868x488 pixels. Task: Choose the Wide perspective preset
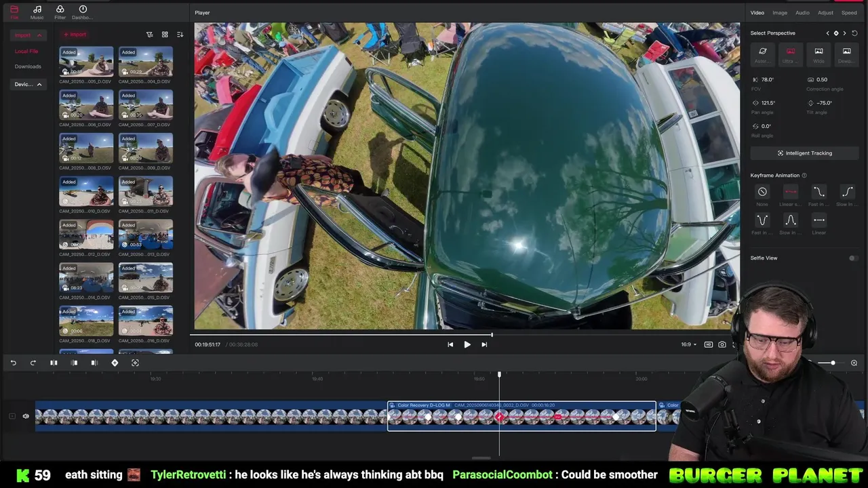point(818,54)
